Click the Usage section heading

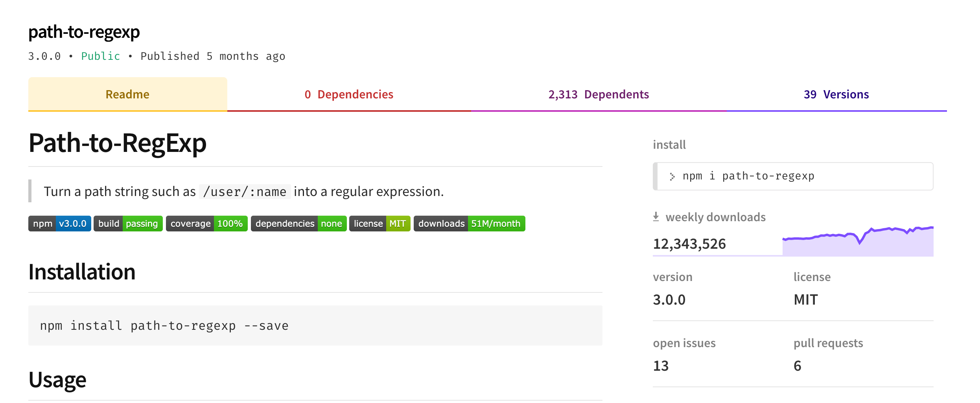point(57,380)
